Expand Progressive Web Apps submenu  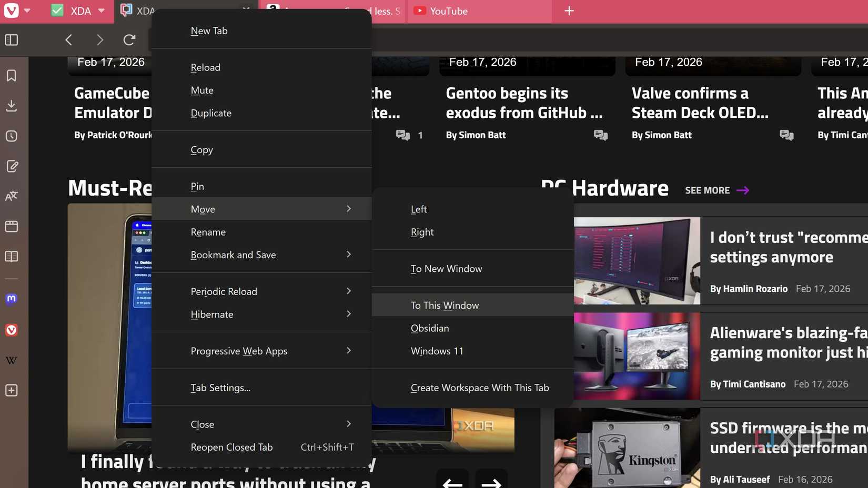tap(261, 351)
